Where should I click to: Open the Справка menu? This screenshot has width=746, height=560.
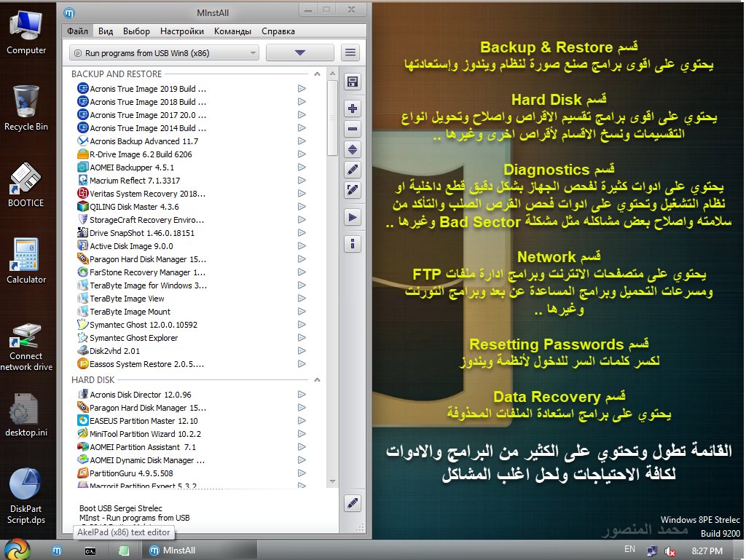coord(278,31)
